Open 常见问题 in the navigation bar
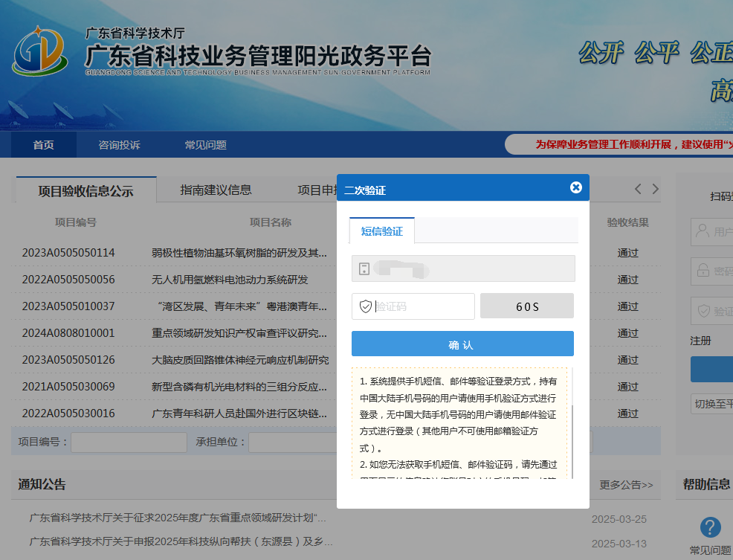733x560 pixels. click(205, 145)
